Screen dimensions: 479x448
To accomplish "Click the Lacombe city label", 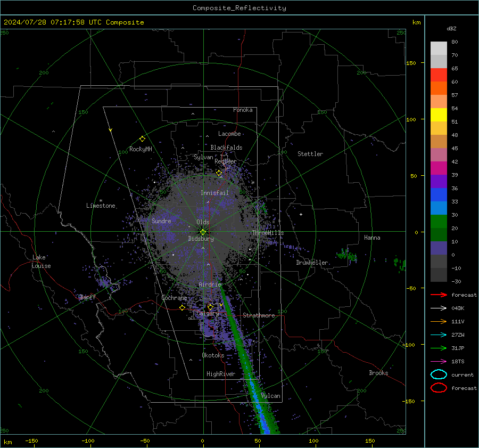I will pos(229,134).
